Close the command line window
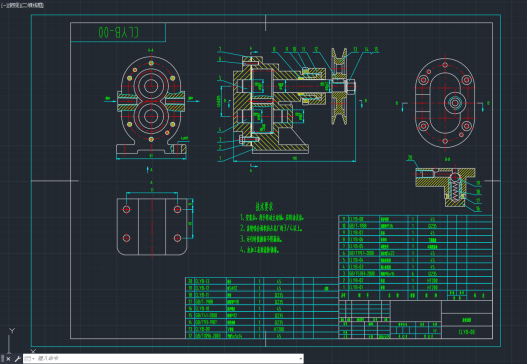The width and height of the screenshot is (527, 364). click(8, 359)
